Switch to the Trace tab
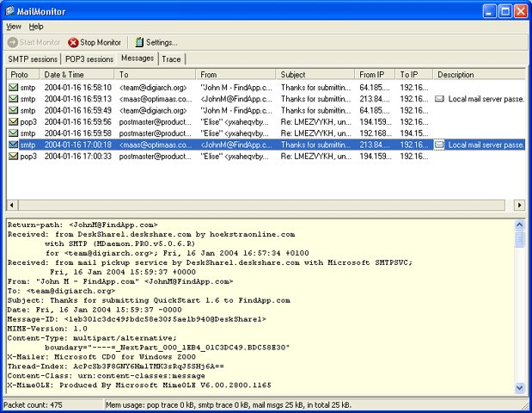The image size is (532, 413). (171, 59)
